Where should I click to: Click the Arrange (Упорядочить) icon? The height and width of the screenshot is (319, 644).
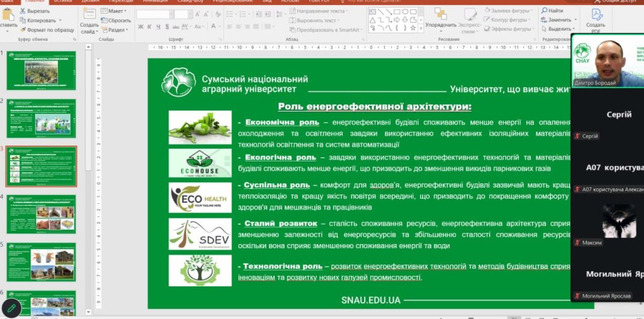[440, 14]
